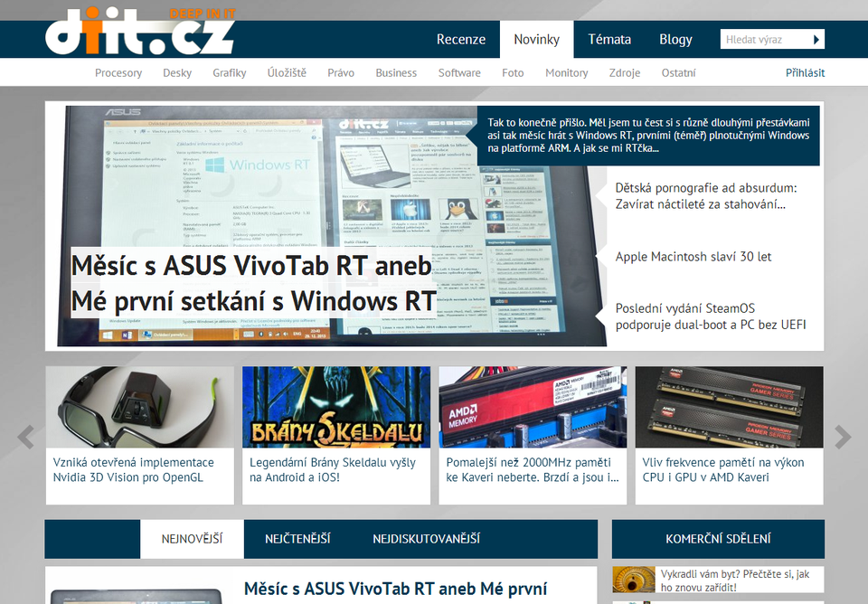Select the Nejčtenější tab
Viewport: 868px width, 604px height.
coord(297,539)
